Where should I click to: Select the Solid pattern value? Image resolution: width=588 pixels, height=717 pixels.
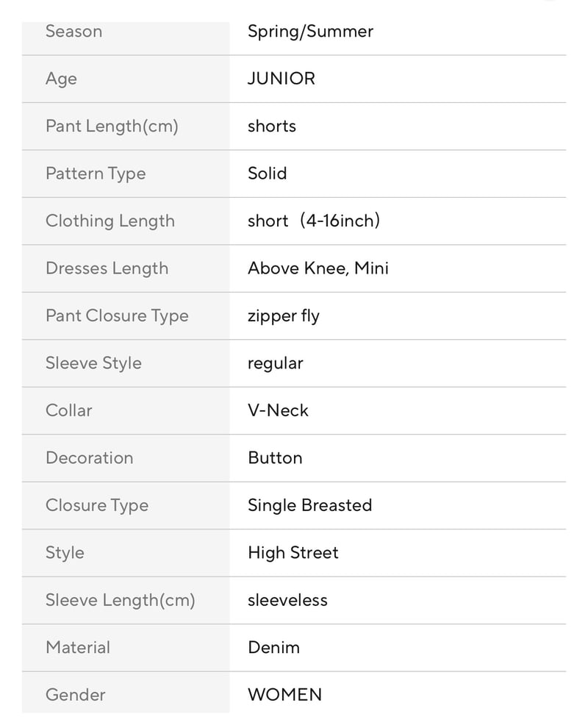[x=268, y=174]
